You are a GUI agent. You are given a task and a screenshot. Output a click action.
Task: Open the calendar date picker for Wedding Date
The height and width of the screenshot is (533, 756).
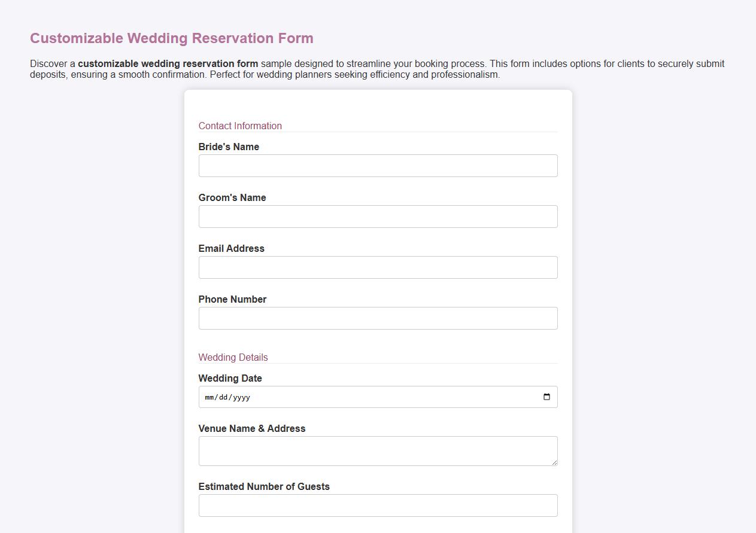click(546, 397)
